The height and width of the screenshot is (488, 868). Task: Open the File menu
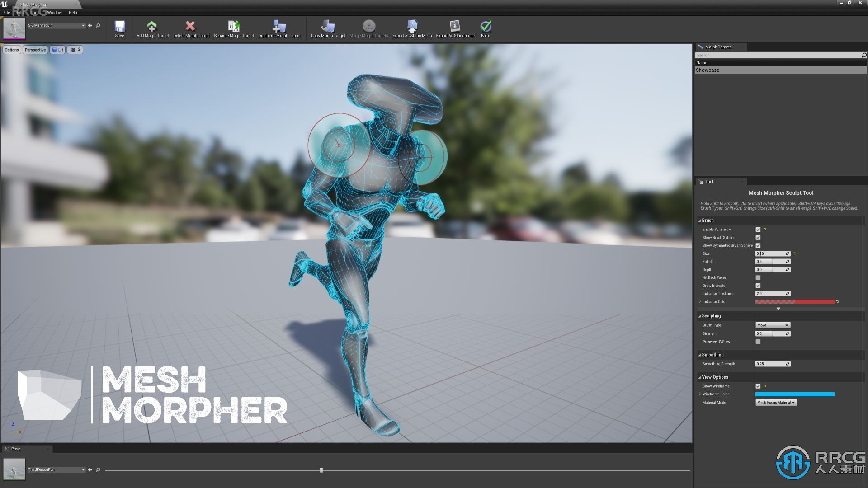6,13
